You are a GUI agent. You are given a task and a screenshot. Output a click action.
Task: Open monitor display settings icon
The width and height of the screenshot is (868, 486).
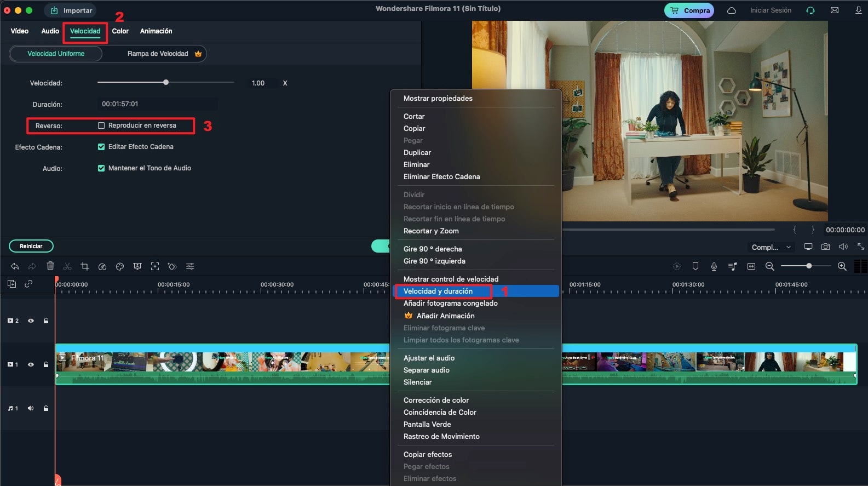click(x=808, y=247)
